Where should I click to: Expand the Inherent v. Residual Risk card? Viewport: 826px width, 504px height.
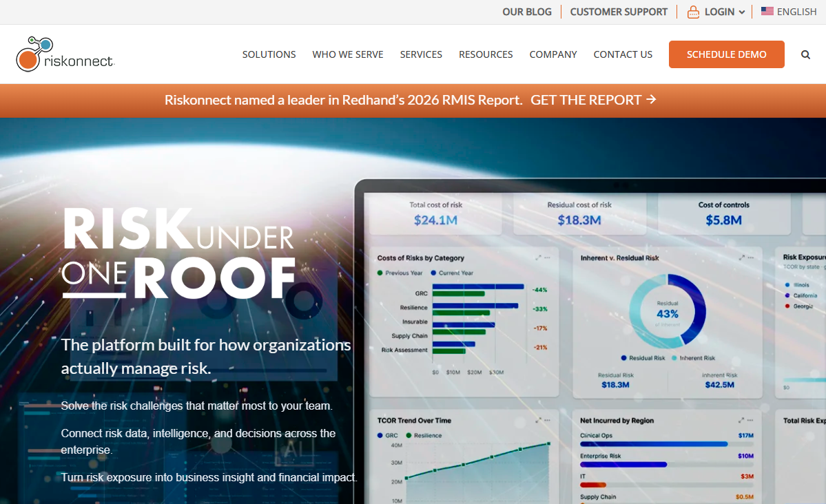[742, 258]
